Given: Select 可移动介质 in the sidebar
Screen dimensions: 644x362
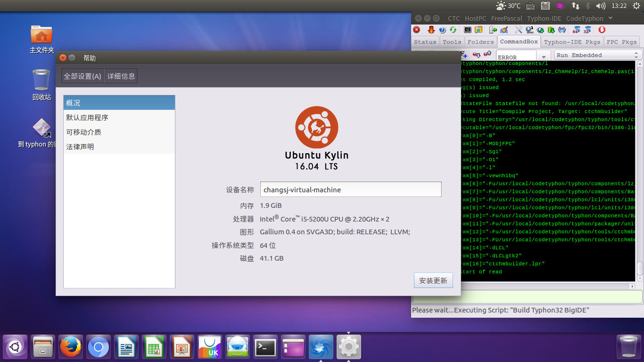Looking at the screenshot, I should [119, 132].
